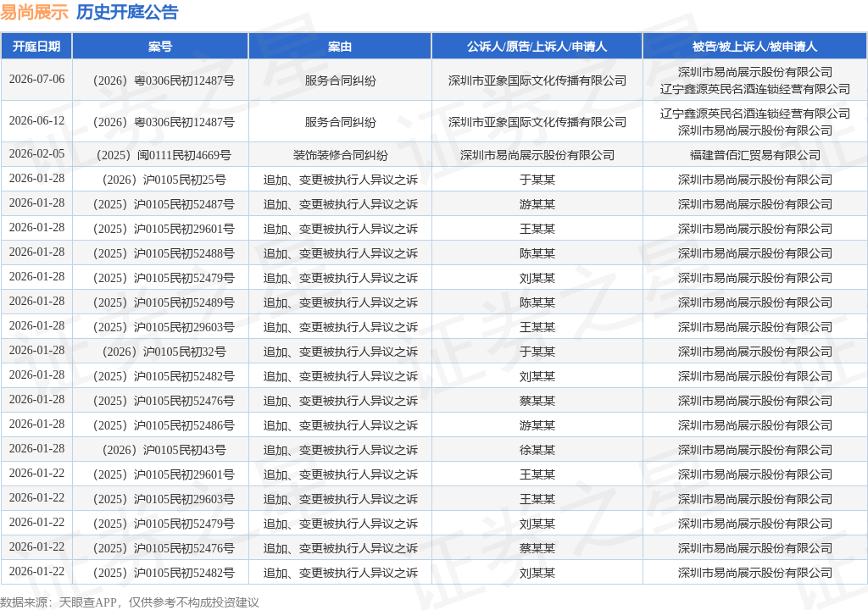Click case number (2026)沪0105民初43号

[164, 450]
